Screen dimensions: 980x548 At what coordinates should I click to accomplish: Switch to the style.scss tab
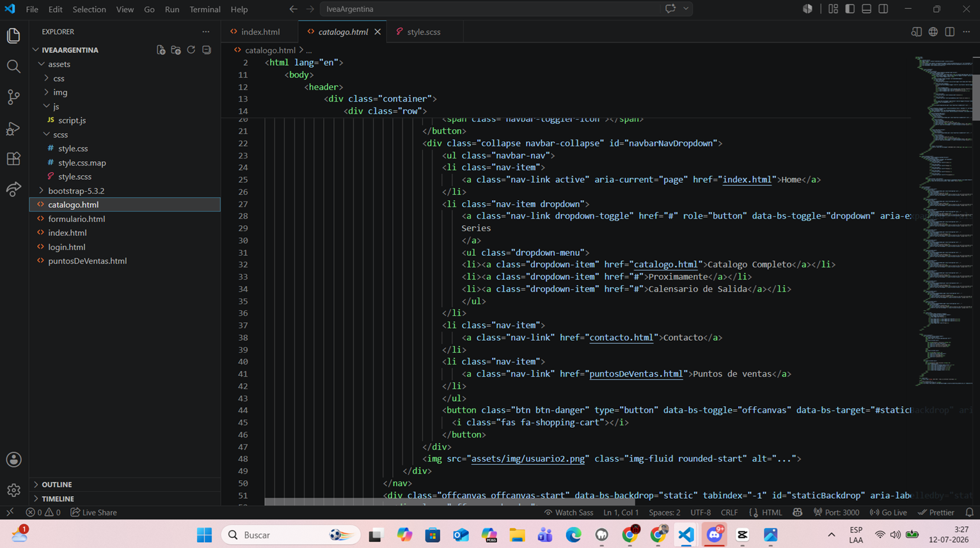click(423, 32)
